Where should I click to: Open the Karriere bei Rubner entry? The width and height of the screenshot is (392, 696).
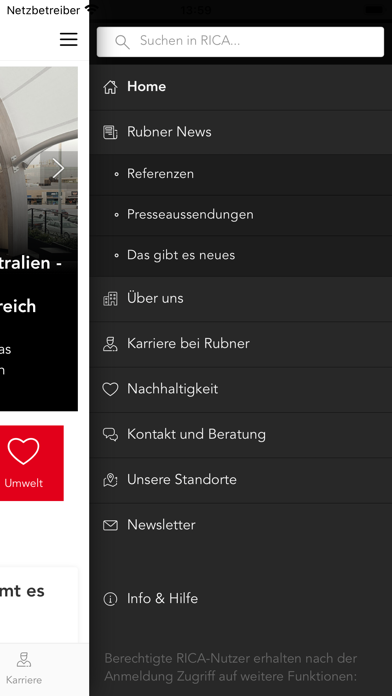[x=241, y=344]
